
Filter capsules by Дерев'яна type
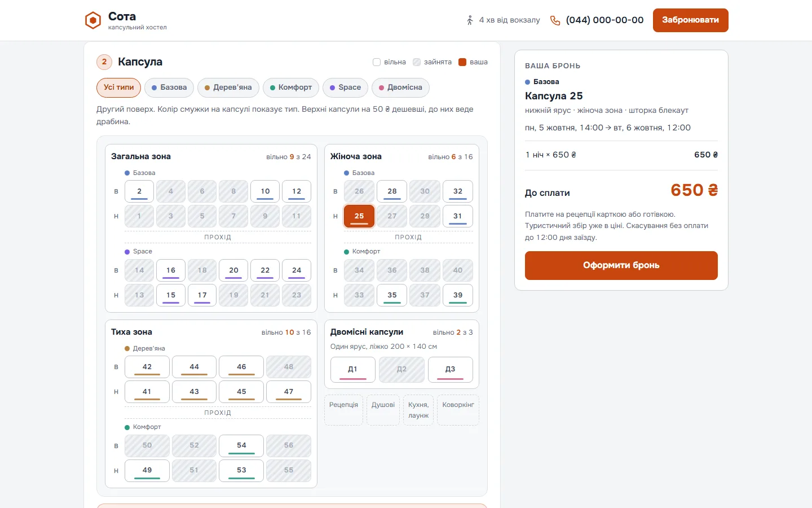(x=228, y=87)
